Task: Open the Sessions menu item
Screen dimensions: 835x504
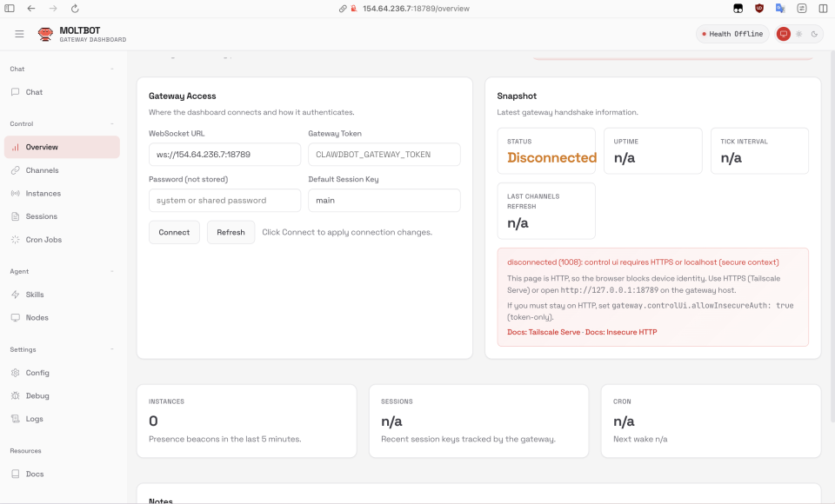Action: pos(41,216)
